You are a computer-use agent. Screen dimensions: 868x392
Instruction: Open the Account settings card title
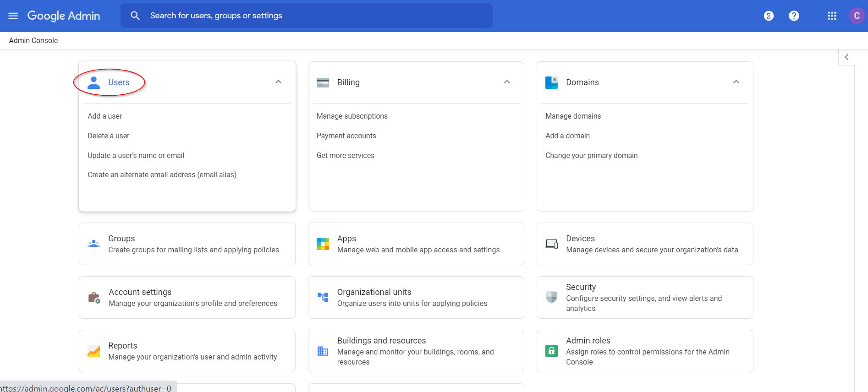pyautogui.click(x=140, y=292)
